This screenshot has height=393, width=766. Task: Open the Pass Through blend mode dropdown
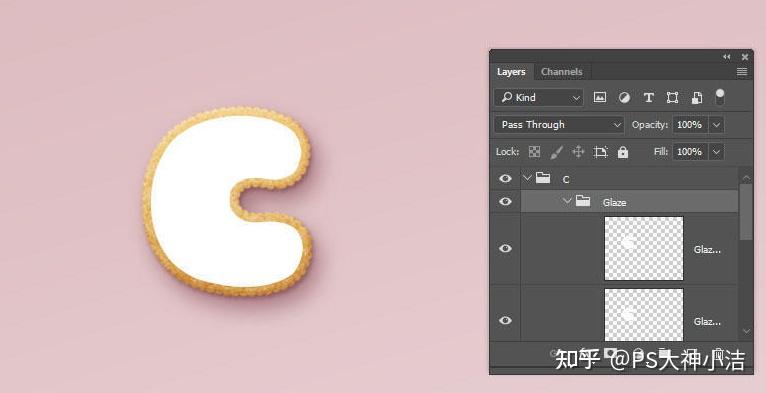559,125
